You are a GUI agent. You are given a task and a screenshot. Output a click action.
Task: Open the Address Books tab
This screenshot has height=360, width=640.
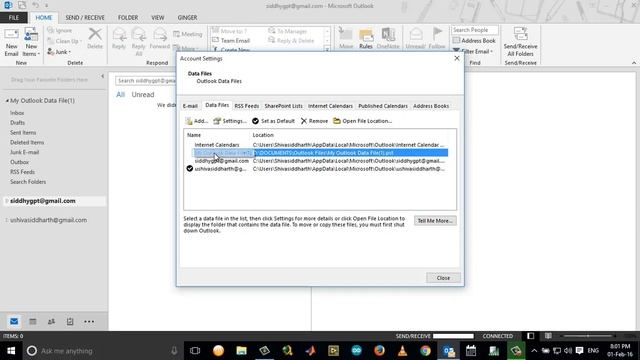tap(431, 106)
